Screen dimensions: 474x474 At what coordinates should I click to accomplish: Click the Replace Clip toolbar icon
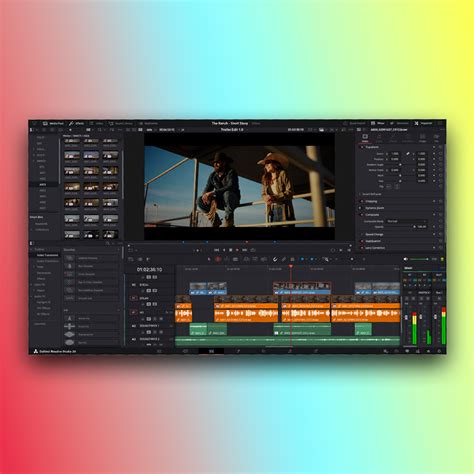[x=264, y=259]
